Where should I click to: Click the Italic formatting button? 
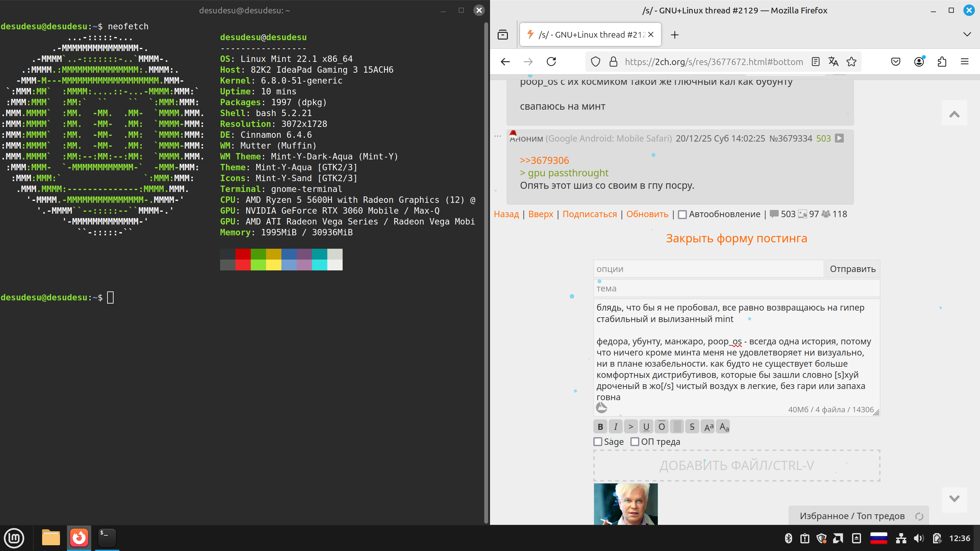coord(616,427)
